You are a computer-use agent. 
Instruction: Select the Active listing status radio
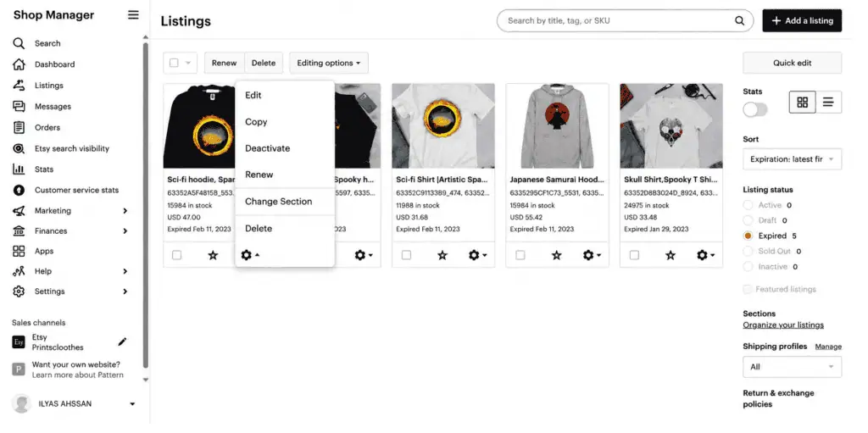click(x=748, y=205)
